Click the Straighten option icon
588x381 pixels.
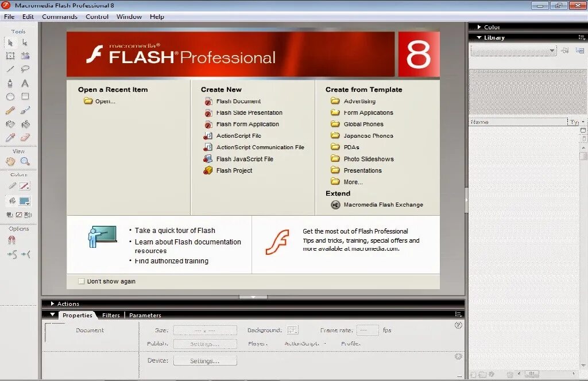pos(26,255)
